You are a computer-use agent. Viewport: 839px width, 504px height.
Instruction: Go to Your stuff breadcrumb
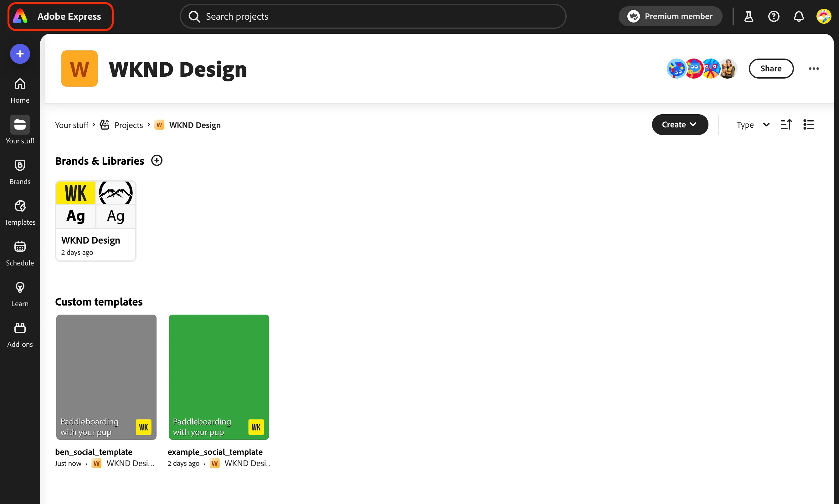pos(72,125)
